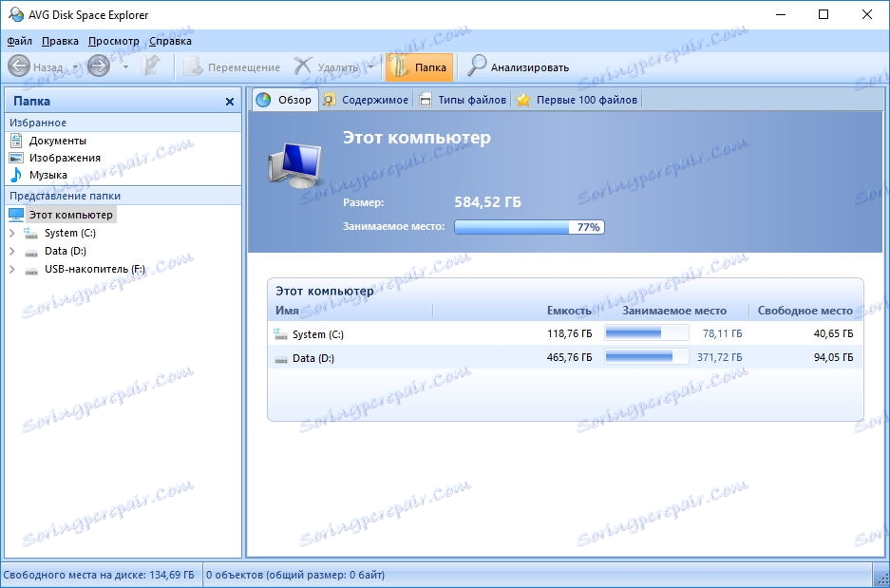Click the 584,52 ГБ total size value
Image resolution: width=890 pixels, height=588 pixels.
click(x=487, y=202)
